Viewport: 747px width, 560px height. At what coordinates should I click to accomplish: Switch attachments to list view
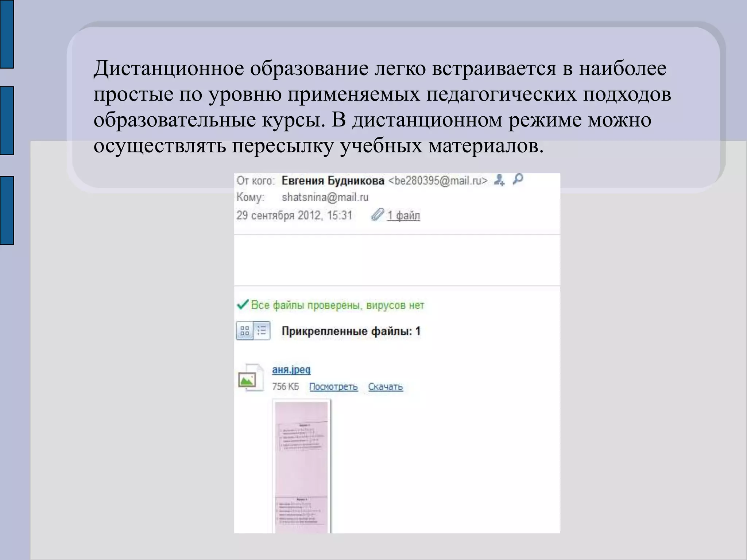pos(262,331)
